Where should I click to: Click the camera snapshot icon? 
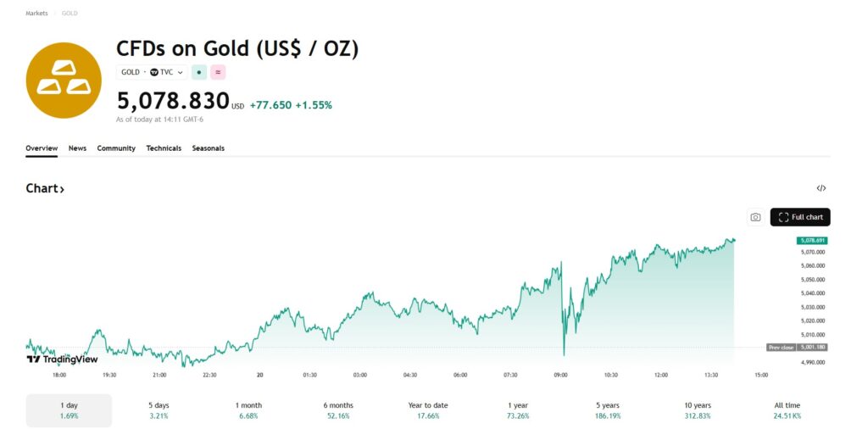point(755,217)
